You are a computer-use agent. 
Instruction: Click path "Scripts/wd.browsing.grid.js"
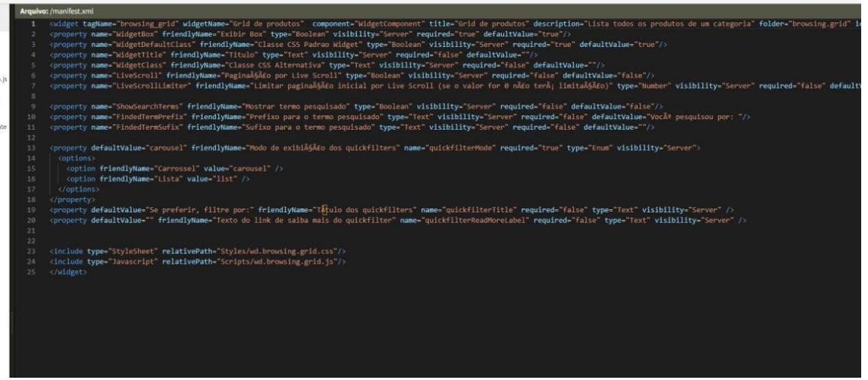coord(276,262)
